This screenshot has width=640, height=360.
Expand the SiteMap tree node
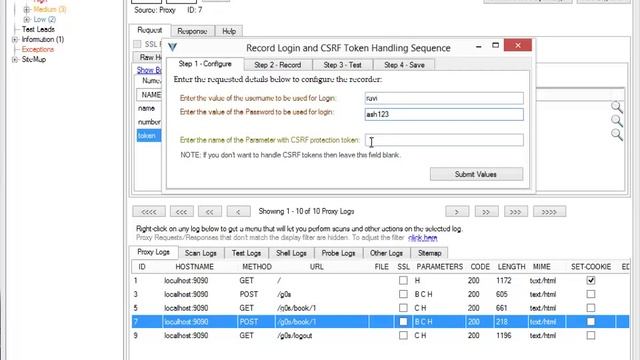15,59
